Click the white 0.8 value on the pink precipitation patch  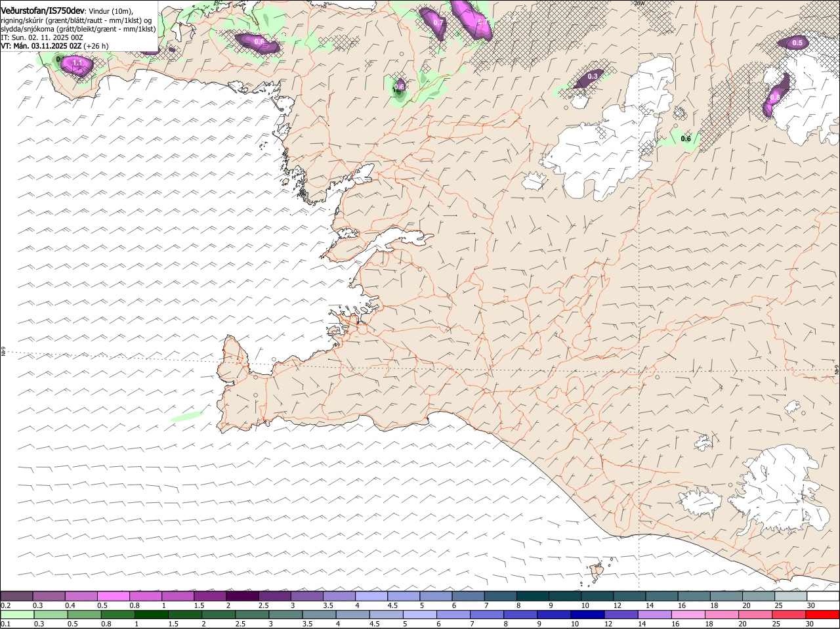point(774,97)
